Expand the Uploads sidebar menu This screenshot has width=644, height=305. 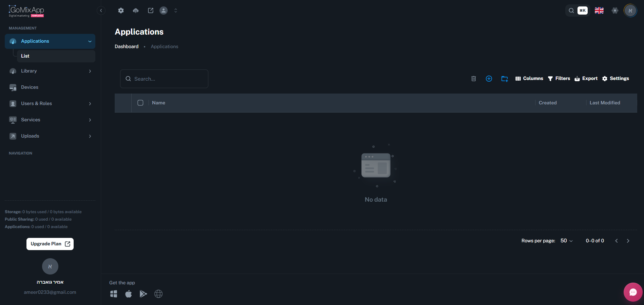click(50, 136)
